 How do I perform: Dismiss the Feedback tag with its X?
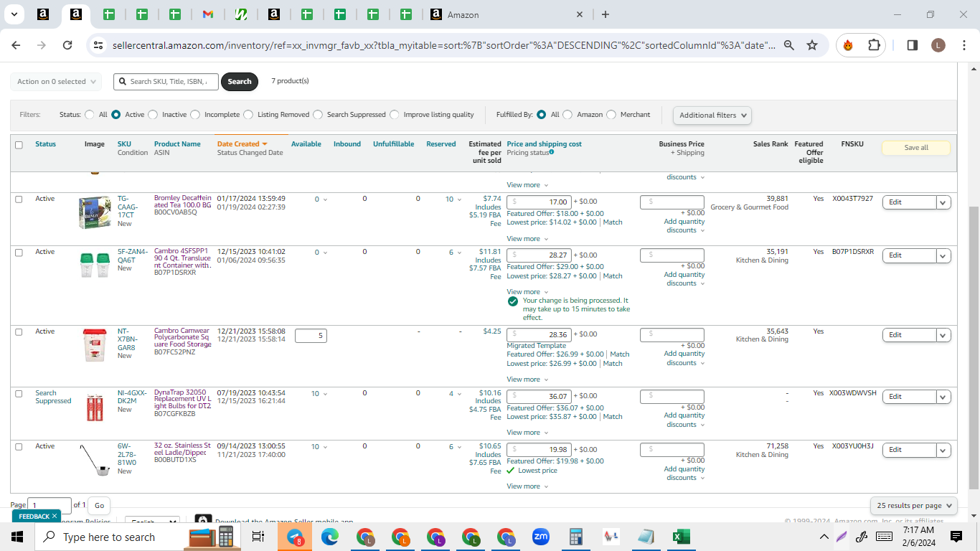[54, 516]
